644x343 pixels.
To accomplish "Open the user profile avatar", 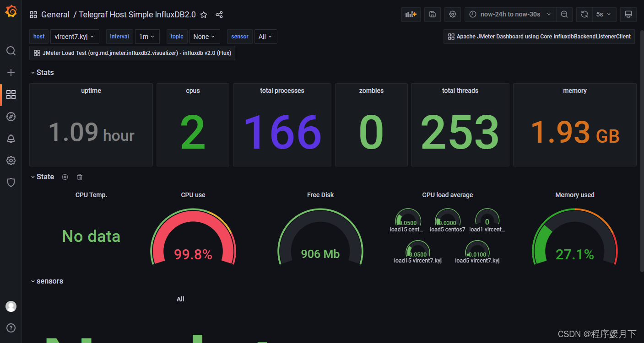I will pyautogui.click(x=11, y=306).
